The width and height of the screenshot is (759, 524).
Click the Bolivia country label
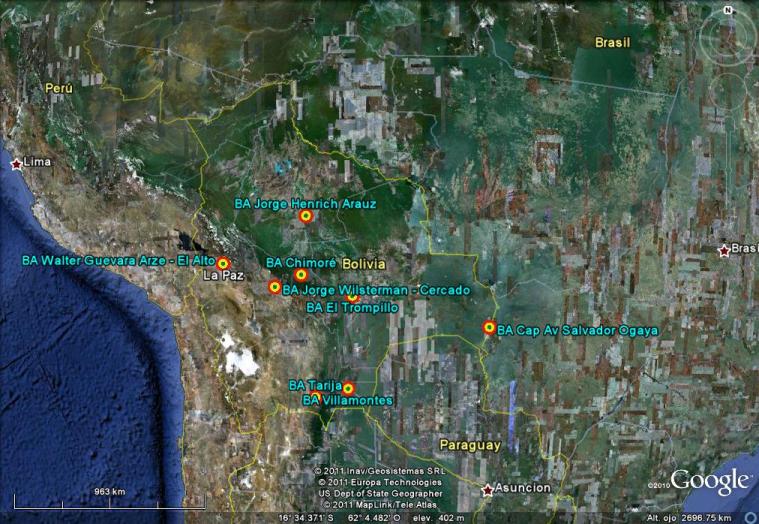[x=363, y=263]
